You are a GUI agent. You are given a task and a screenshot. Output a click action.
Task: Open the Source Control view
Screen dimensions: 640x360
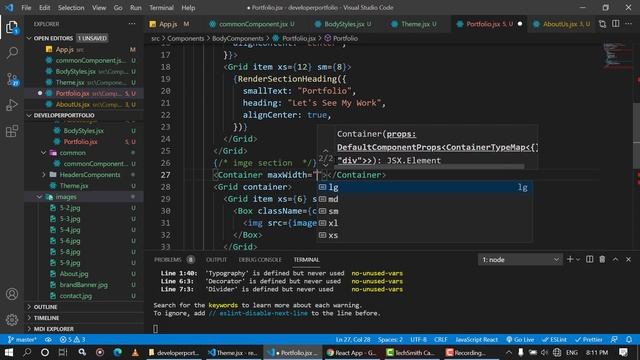(x=12, y=79)
